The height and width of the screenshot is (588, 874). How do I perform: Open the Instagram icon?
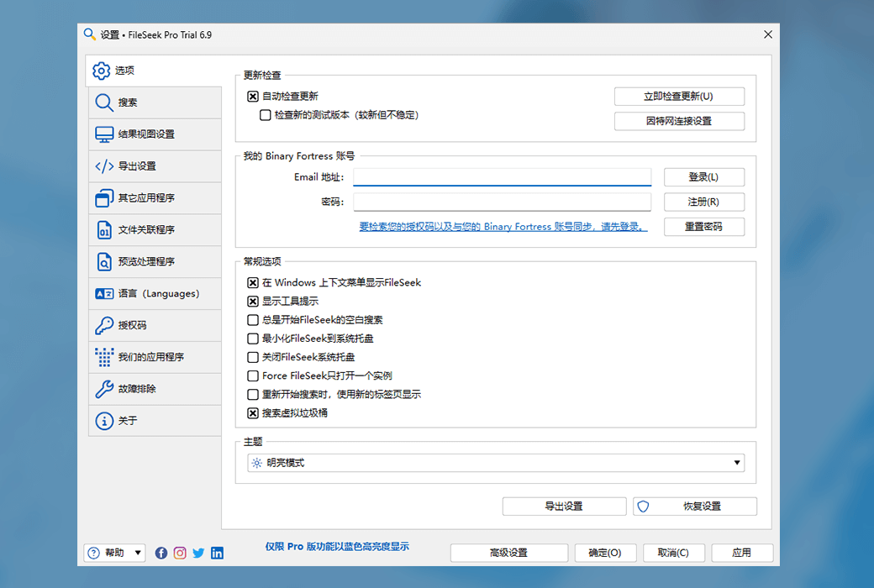[x=180, y=553]
